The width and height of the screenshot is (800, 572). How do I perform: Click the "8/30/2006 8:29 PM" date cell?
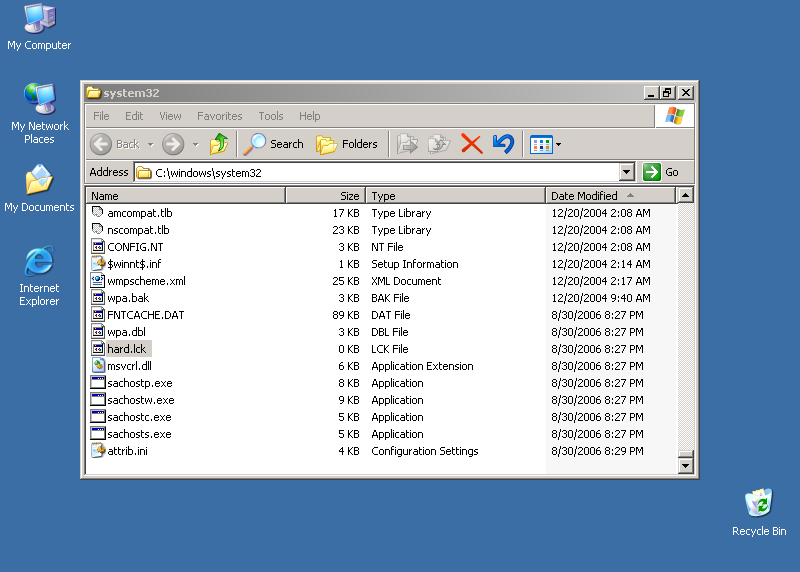(x=597, y=451)
